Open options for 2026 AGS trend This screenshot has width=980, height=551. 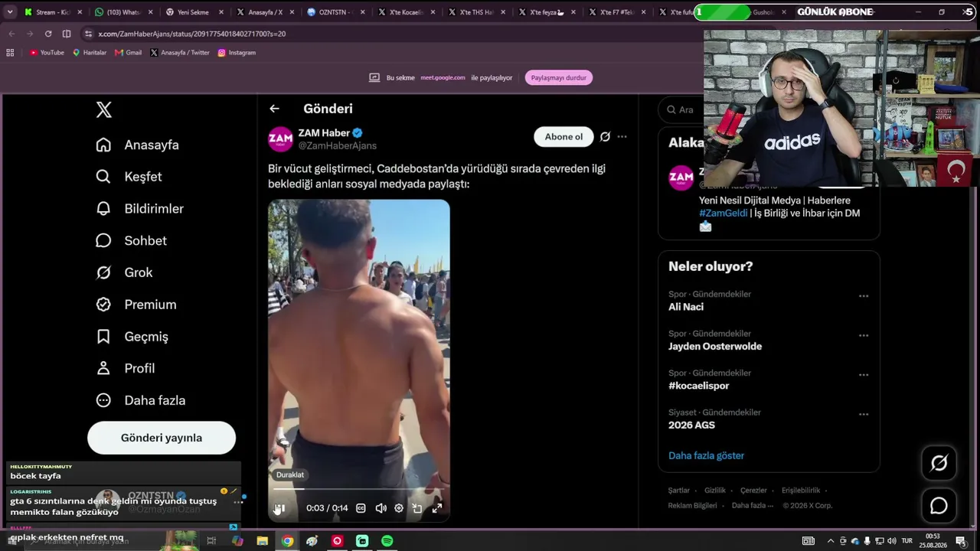[x=864, y=414]
